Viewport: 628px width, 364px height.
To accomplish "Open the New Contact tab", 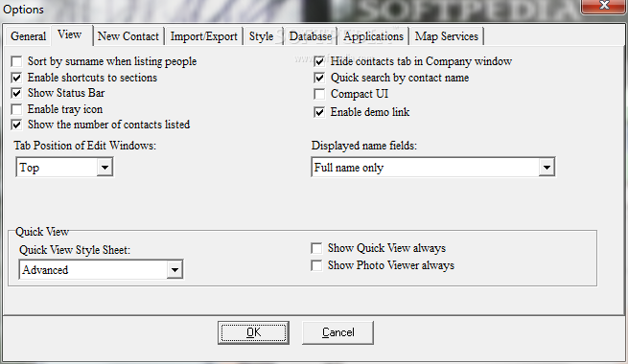I will click(128, 36).
